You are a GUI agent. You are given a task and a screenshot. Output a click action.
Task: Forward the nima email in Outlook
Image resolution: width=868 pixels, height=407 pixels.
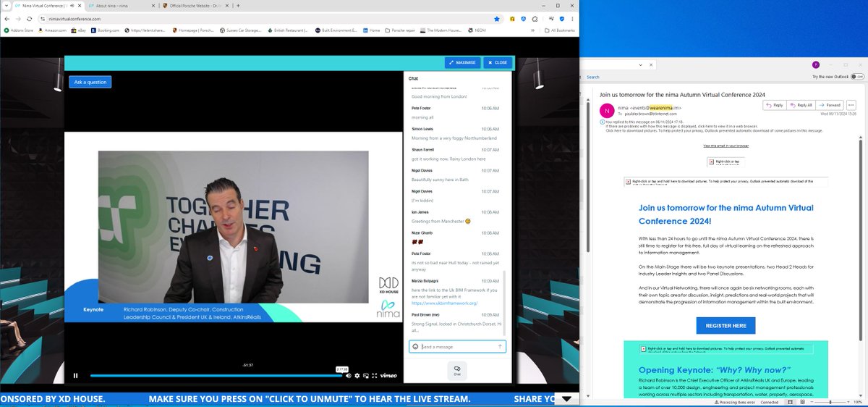point(830,105)
